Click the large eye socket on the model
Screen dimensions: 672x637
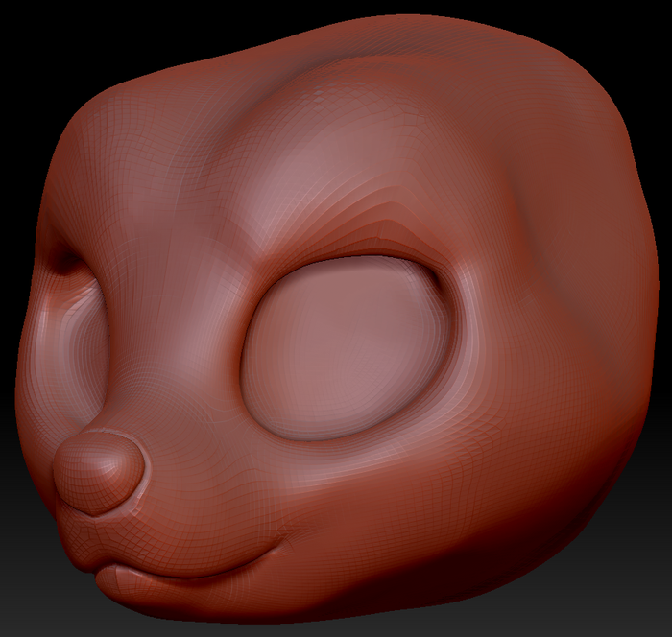pyautogui.click(x=347, y=347)
